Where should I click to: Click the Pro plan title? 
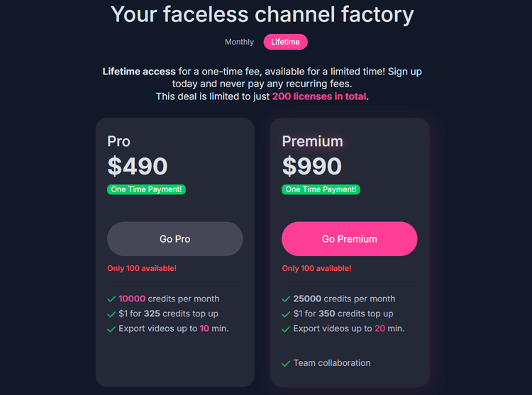tap(119, 141)
